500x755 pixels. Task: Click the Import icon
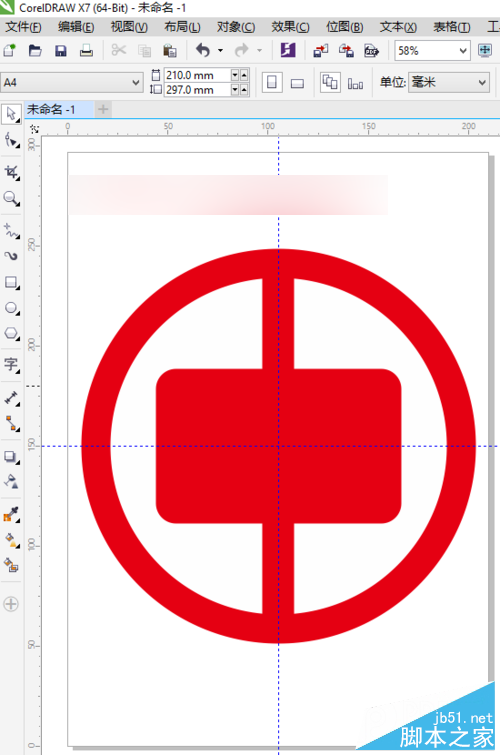(320, 50)
